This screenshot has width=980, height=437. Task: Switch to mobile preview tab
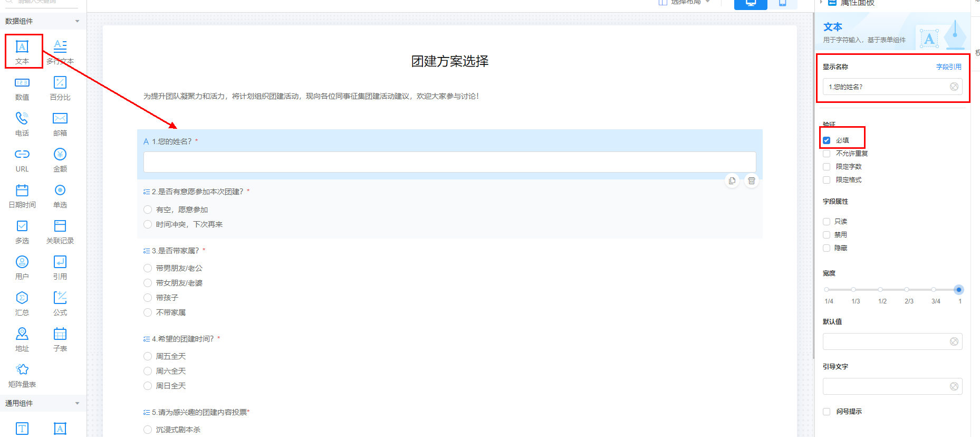[x=782, y=4]
